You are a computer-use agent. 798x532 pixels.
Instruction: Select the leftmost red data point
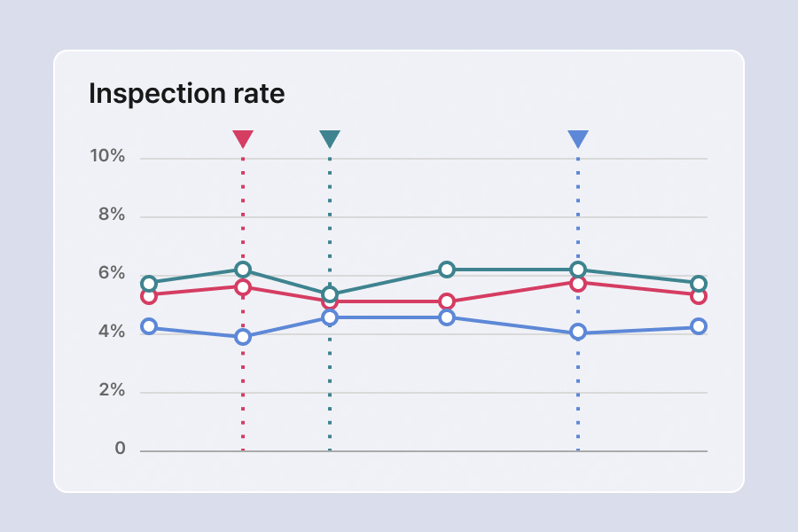[x=149, y=295]
